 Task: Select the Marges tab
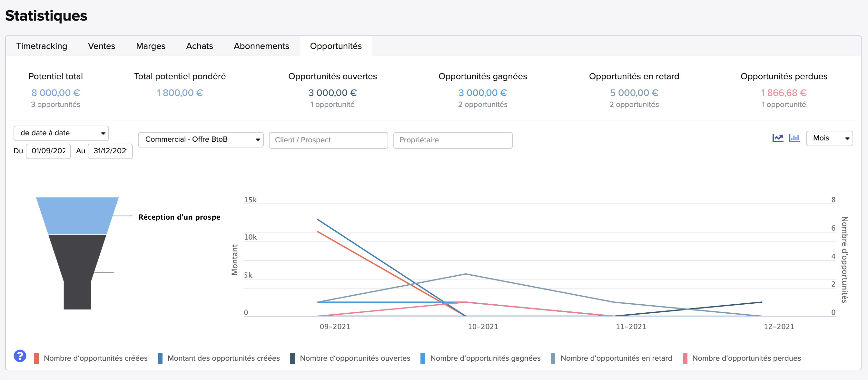(x=151, y=46)
